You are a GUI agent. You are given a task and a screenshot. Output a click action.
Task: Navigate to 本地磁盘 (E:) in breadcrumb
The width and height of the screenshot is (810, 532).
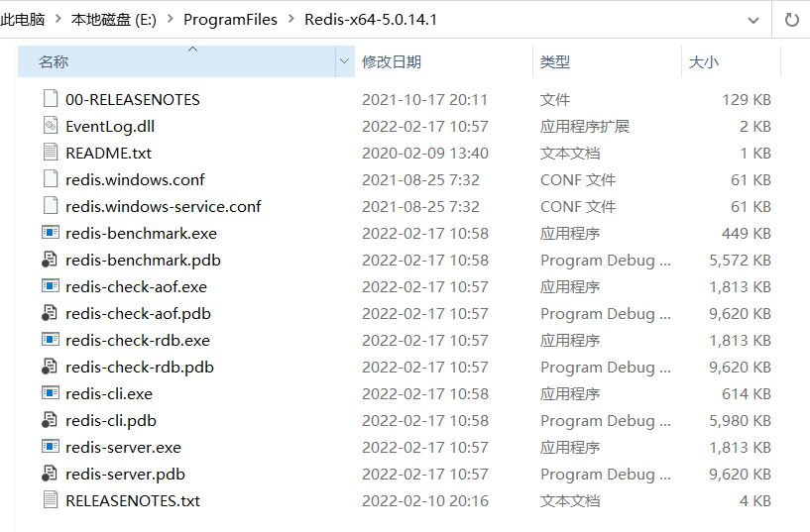(114, 20)
